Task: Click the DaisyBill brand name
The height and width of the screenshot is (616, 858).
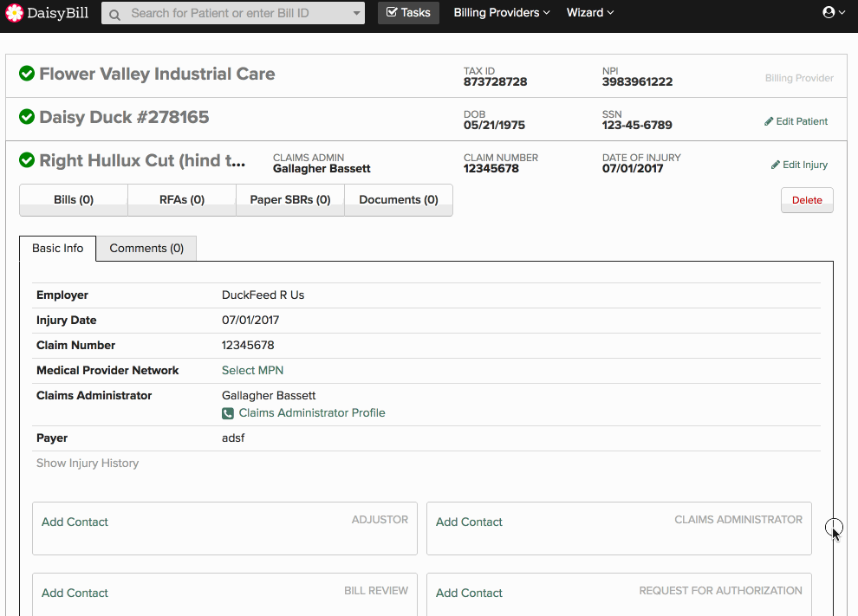Action: pos(57,13)
